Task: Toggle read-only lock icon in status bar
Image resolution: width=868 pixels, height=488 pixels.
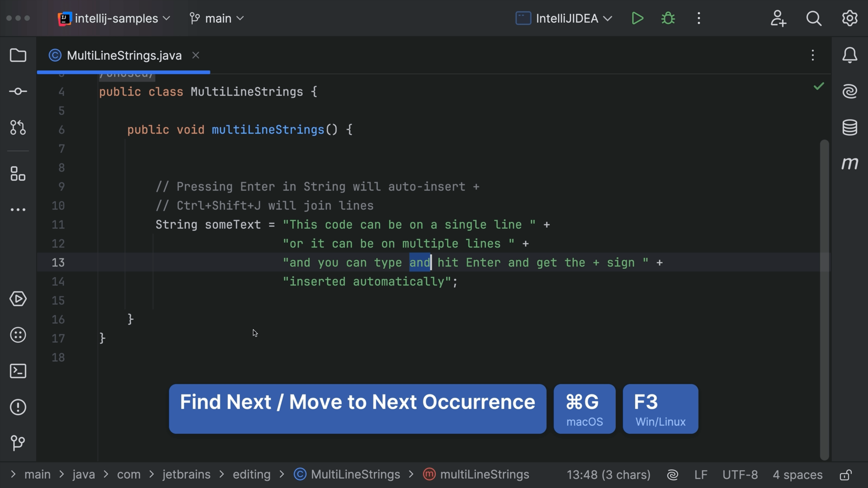Action: click(x=846, y=475)
